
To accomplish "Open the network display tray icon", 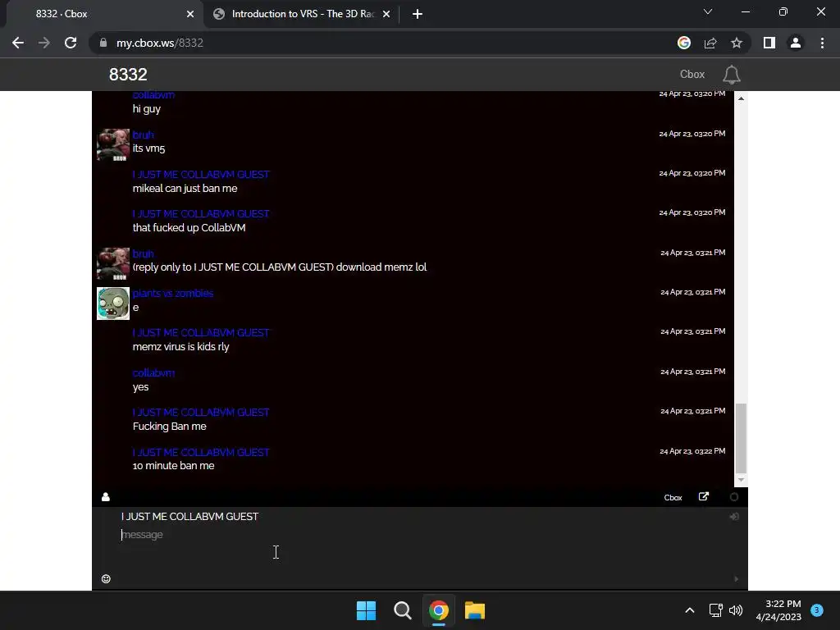I will click(x=715, y=610).
